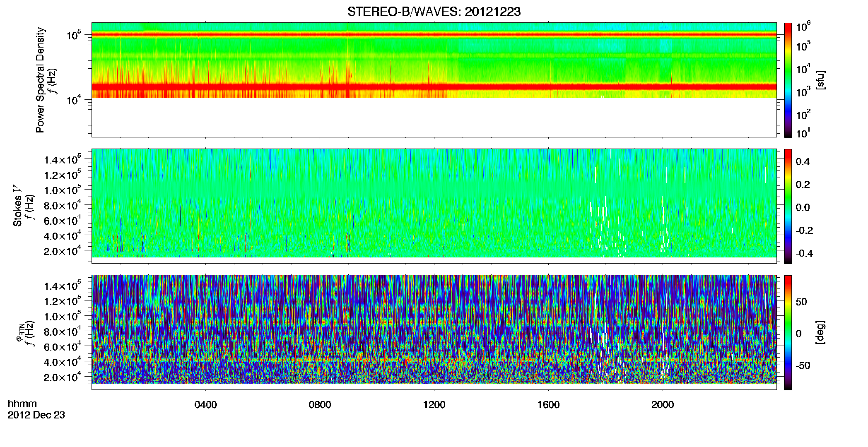868x447 pixels.
Task: Click the 0800 time tick label
Action: 320,405
